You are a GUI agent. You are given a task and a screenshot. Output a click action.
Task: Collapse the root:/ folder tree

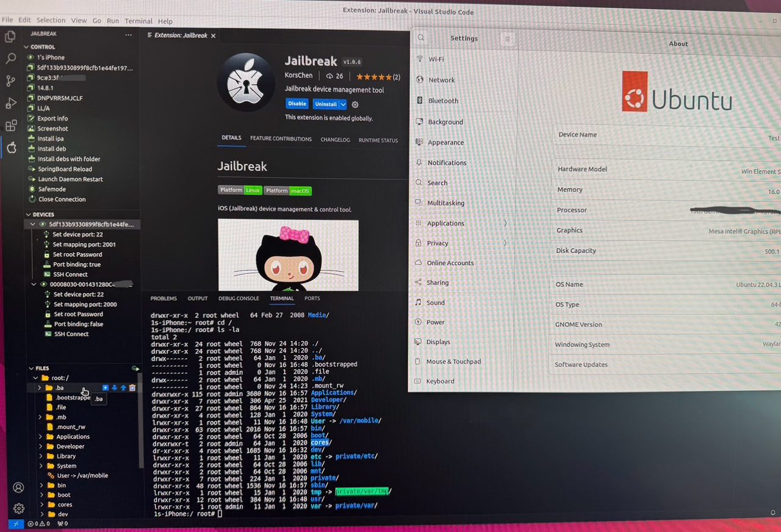coord(36,378)
